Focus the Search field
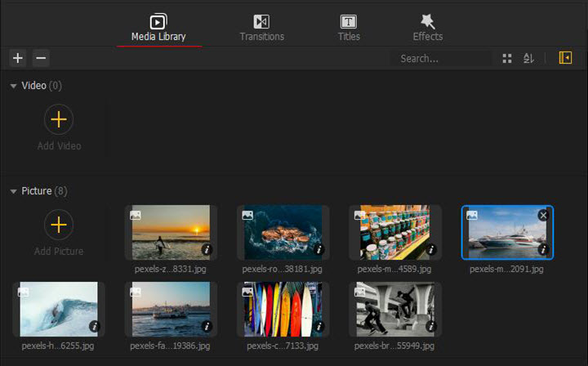The image size is (588, 366). (441, 59)
